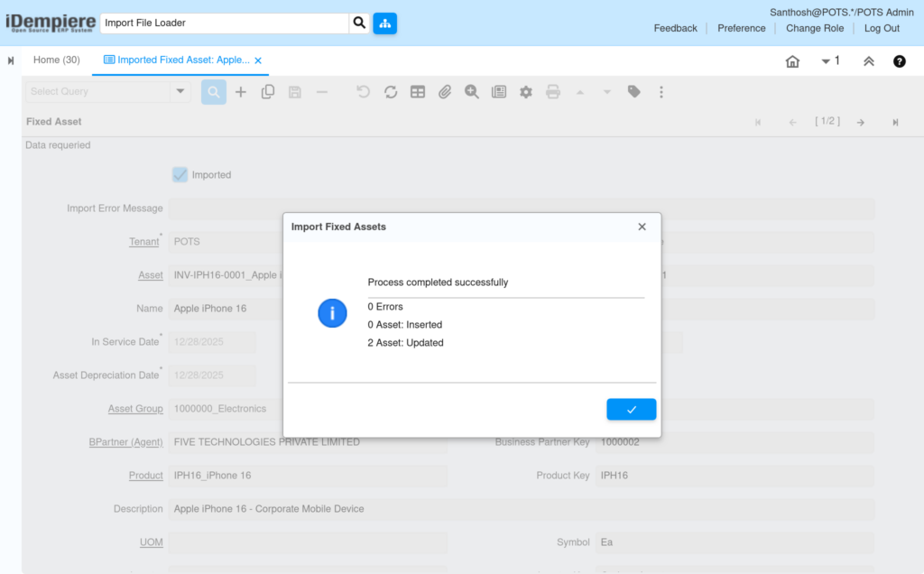Click Log Out
Viewport: 924px width, 574px height.
882,28
